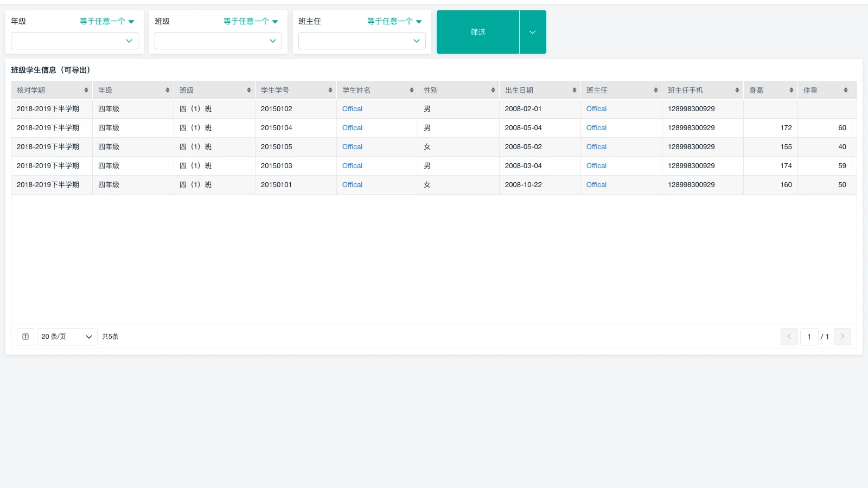The width and height of the screenshot is (868, 488).
Task: Select student ID cell 20150102
Action: [x=296, y=109]
